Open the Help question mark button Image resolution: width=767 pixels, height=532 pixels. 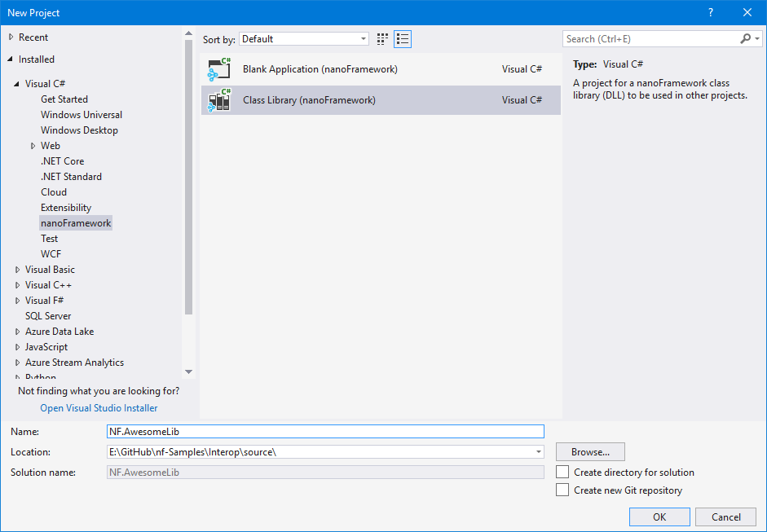point(711,13)
